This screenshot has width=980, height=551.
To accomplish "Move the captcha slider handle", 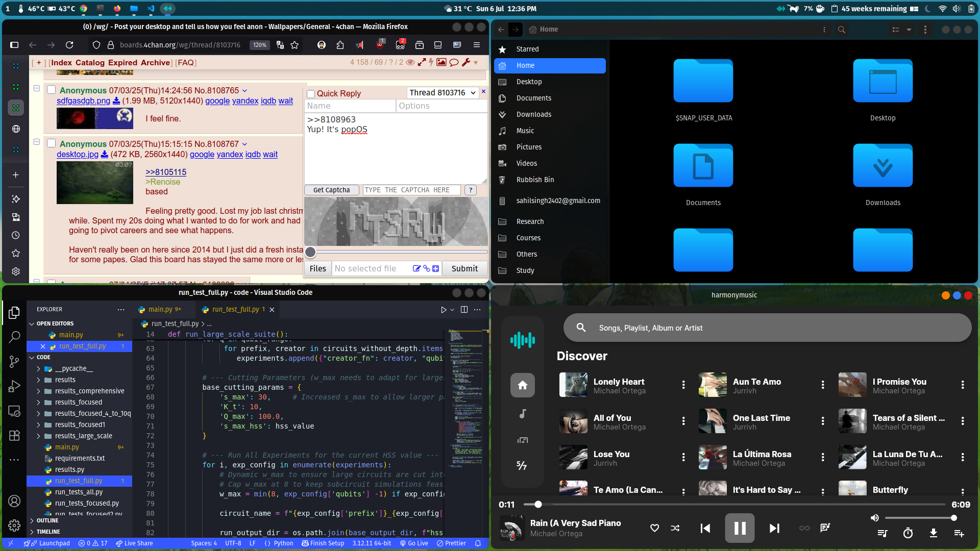I will point(310,252).
